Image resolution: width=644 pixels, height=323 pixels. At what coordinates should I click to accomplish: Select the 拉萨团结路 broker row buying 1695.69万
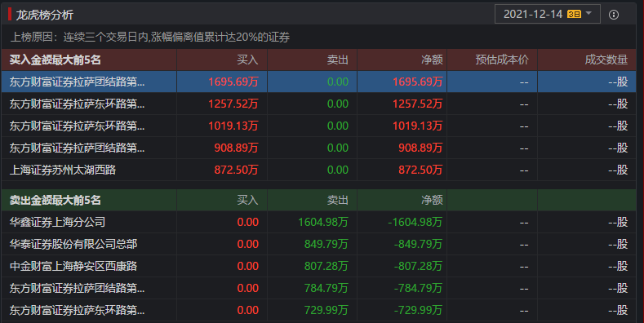point(318,82)
